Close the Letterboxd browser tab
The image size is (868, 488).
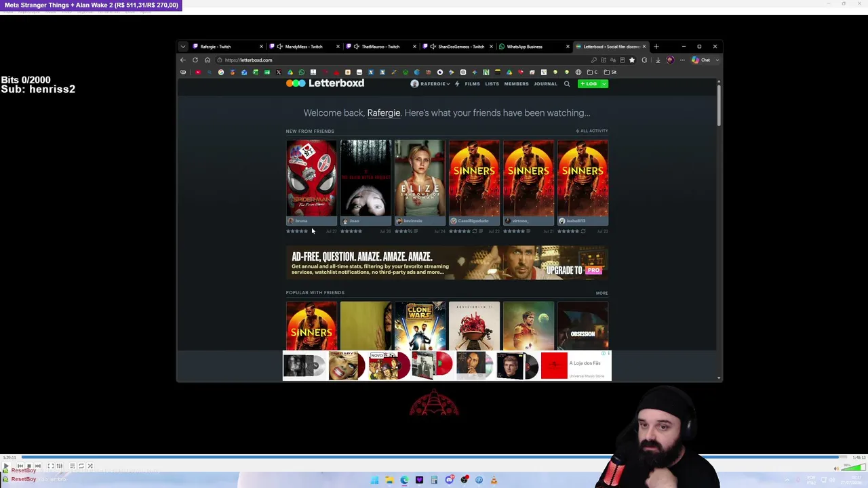pos(644,47)
